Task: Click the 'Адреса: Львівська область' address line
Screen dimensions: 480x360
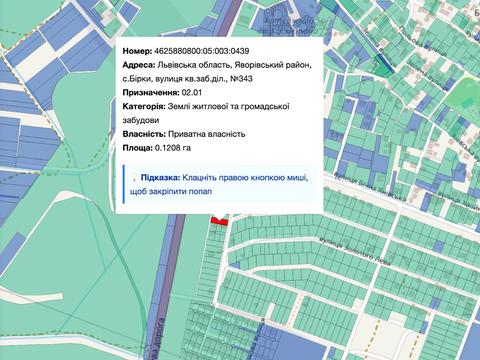Action: pos(217,65)
